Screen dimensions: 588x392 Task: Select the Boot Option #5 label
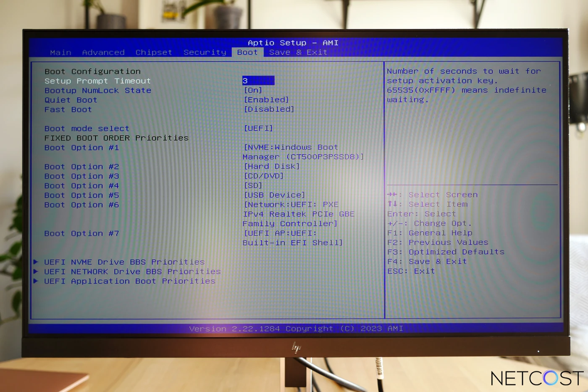[82, 196]
